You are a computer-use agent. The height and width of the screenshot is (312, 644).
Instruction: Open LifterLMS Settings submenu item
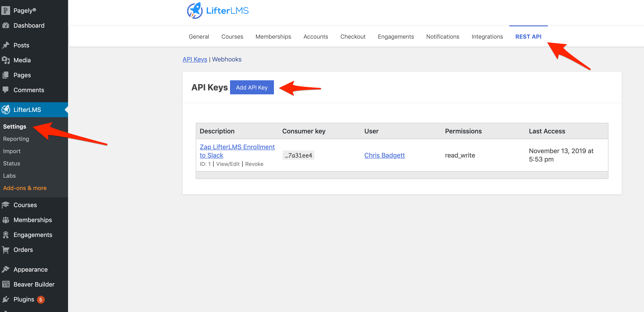(x=14, y=127)
